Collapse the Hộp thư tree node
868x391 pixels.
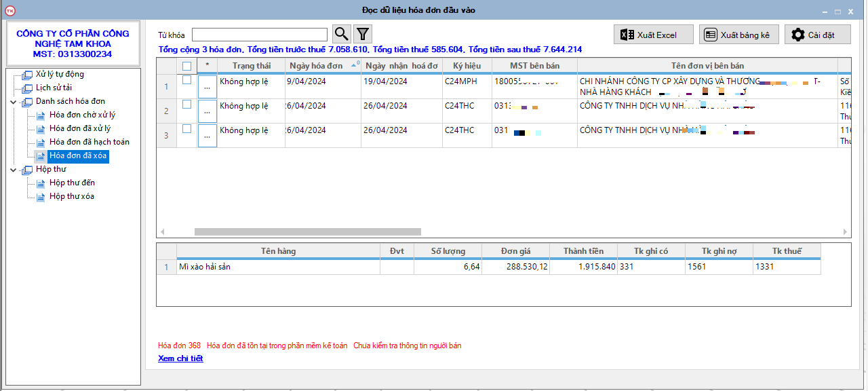point(14,170)
